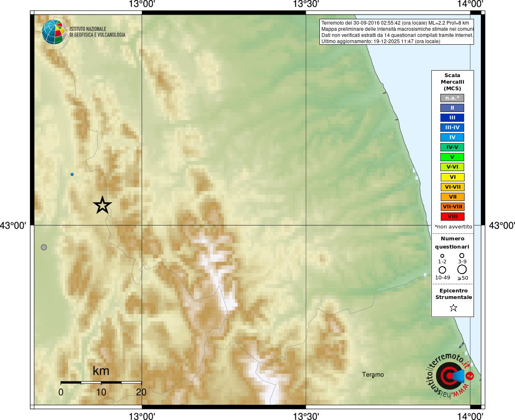Click the haisentitoilterremoto.it logo
This screenshot has width=515, height=420.
(x=451, y=376)
